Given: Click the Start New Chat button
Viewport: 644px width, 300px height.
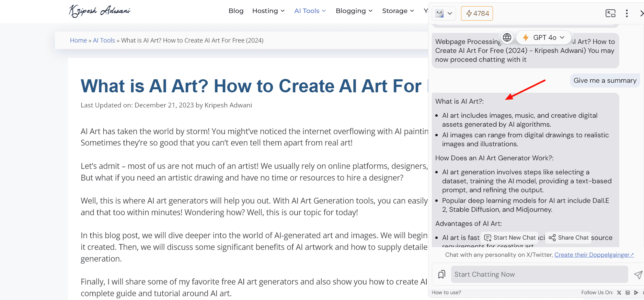Looking at the screenshot, I should click(x=510, y=238).
